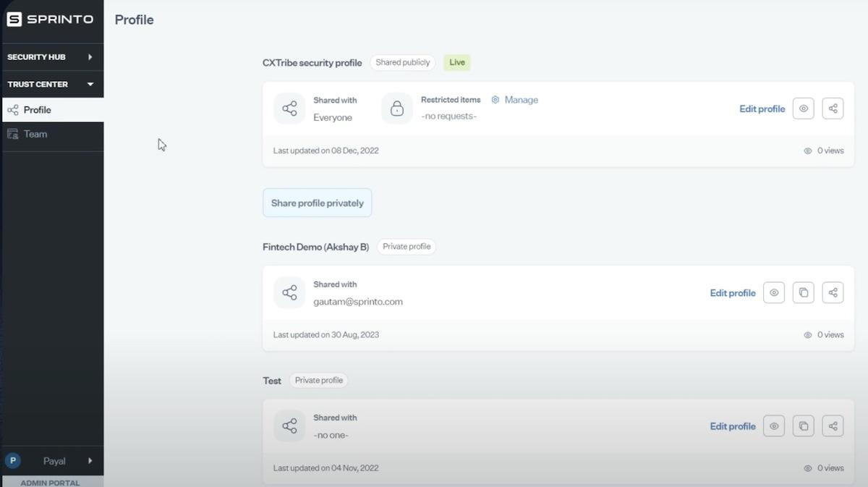Duplicate the Fintech Demo profile
This screenshot has height=487, width=868.
coord(803,292)
